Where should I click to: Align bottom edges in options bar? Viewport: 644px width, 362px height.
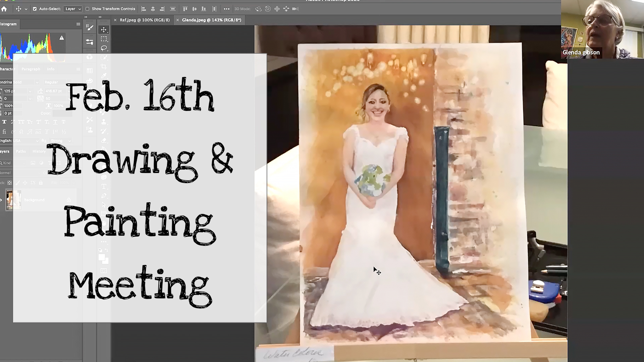pos(204,9)
